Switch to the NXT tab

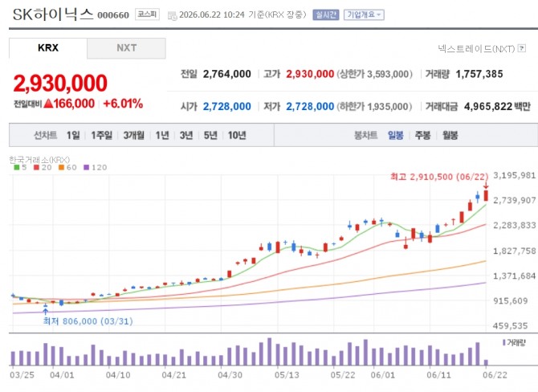click(x=126, y=48)
